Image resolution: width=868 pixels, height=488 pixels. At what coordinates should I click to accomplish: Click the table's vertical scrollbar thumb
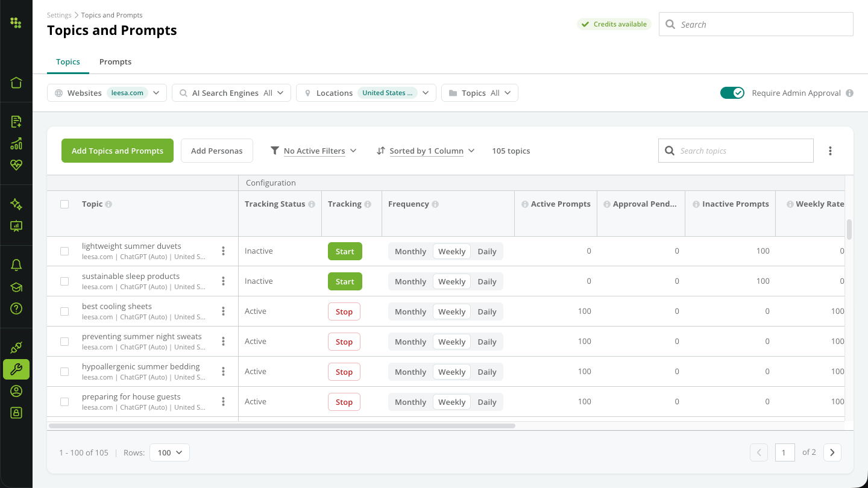849,230
